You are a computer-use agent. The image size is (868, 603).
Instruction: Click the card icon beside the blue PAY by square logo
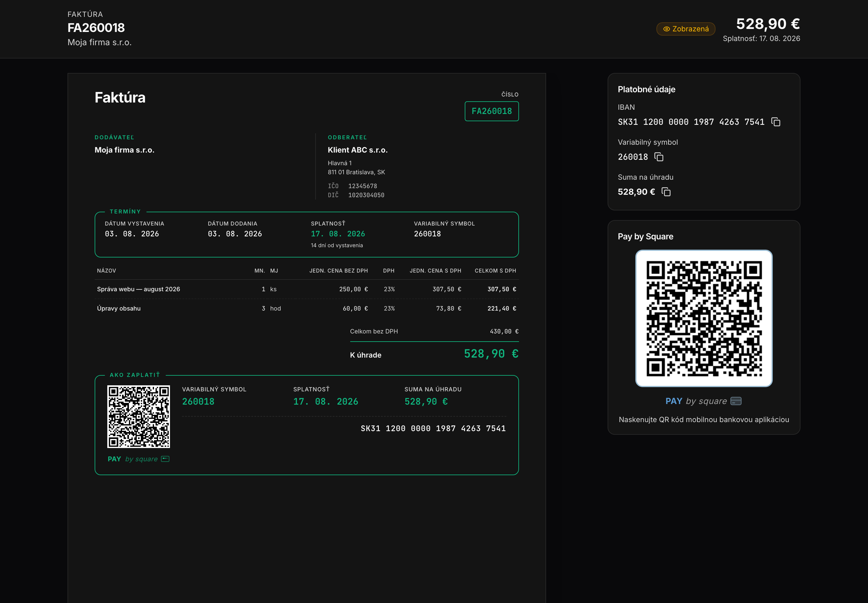(736, 401)
